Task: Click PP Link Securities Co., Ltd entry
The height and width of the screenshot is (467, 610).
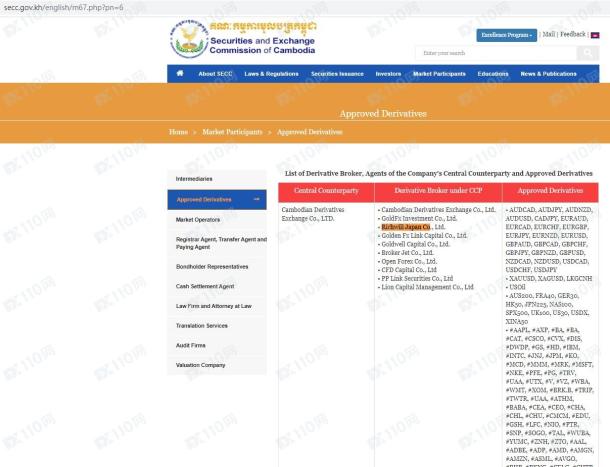Action: pyautogui.click(x=417, y=278)
